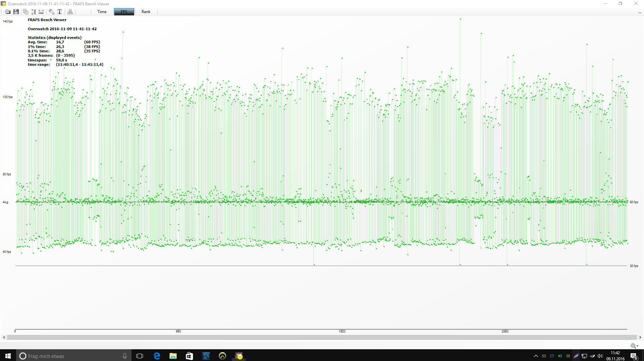Image resolution: width=644 pixels, height=361 pixels.
Task: Click the '40 fps' axis label
Action: click(x=7, y=252)
